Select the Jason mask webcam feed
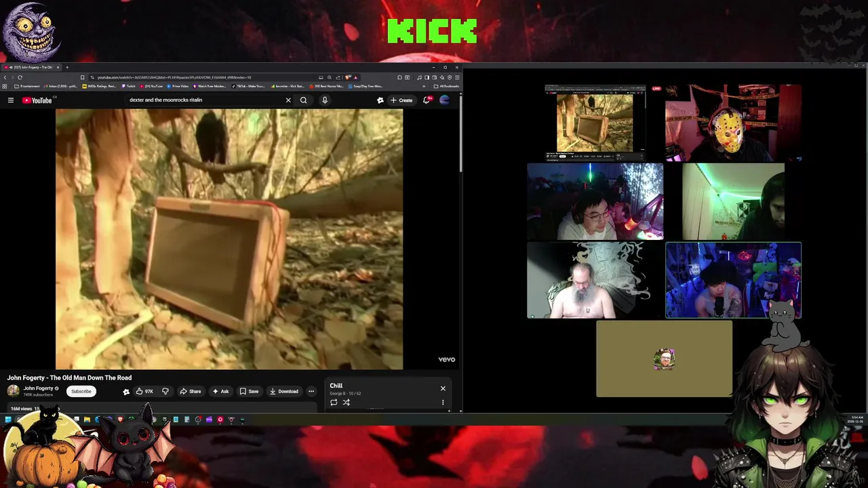Image resolution: width=868 pixels, height=488 pixels. pos(733,123)
